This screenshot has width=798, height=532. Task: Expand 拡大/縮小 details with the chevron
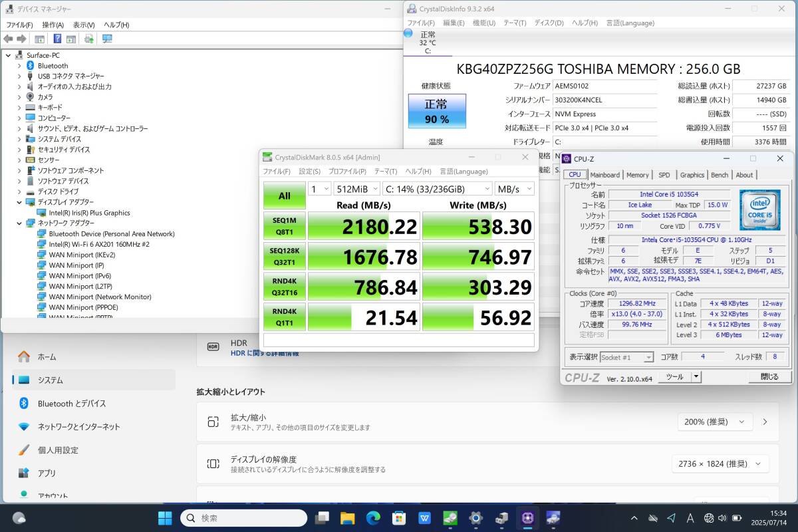pyautogui.click(x=765, y=422)
